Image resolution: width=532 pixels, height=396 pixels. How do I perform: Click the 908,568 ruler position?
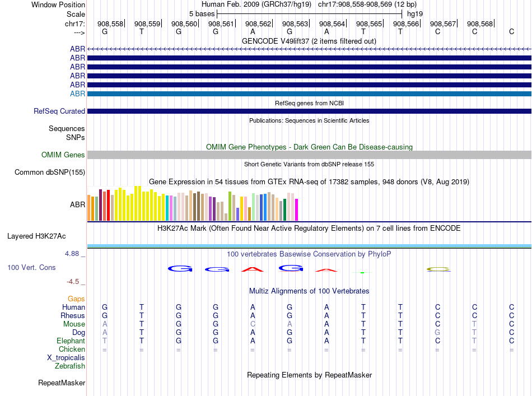[x=480, y=24]
